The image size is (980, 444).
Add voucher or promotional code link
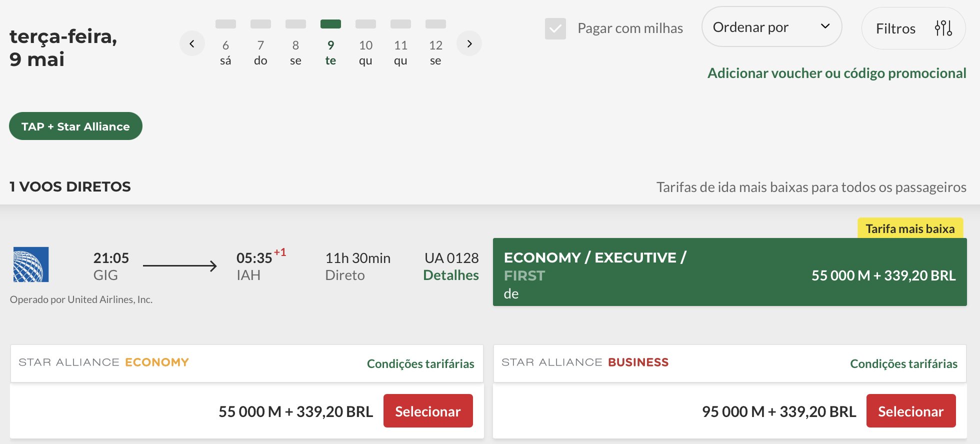pos(837,73)
